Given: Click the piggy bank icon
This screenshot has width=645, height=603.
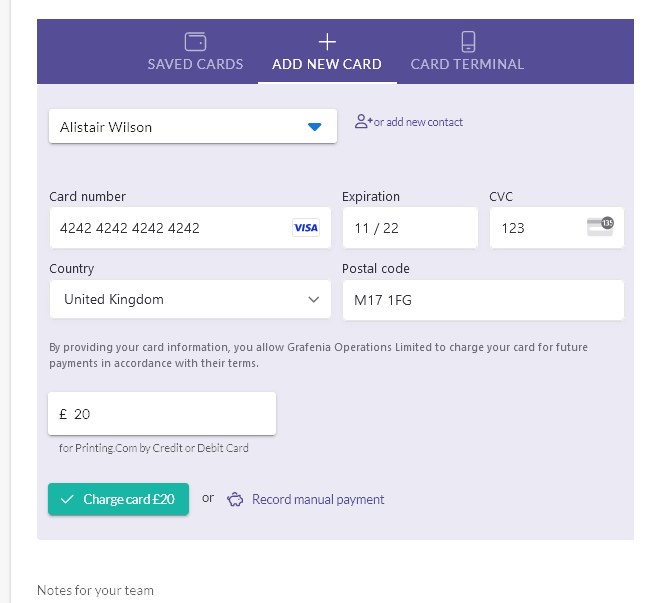Looking at the screenshot, I should pyautogui.click(x=235, y=499).
